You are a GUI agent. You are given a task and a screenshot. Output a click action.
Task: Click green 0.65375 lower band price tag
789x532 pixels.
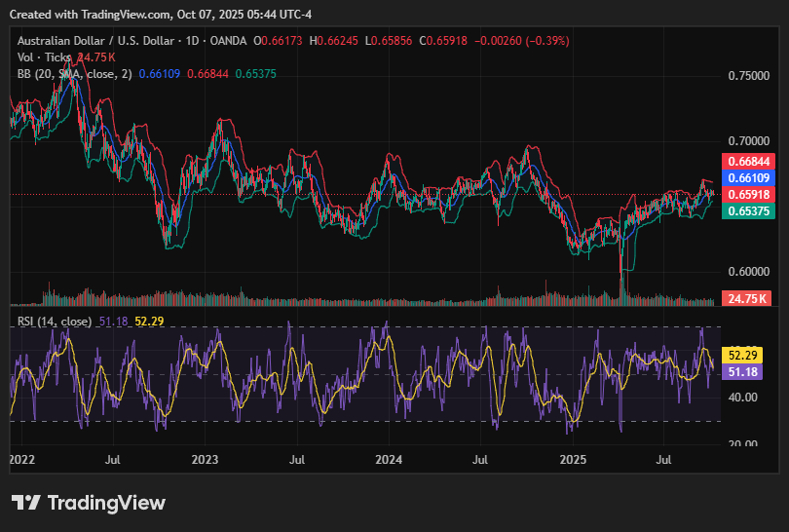pyautogui.click(x=745, y=211)
